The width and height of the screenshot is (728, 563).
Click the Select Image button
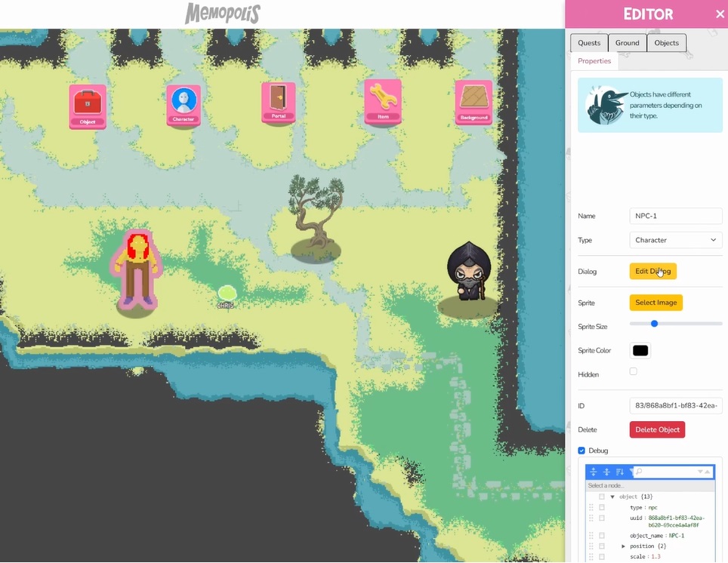[656, 303]
